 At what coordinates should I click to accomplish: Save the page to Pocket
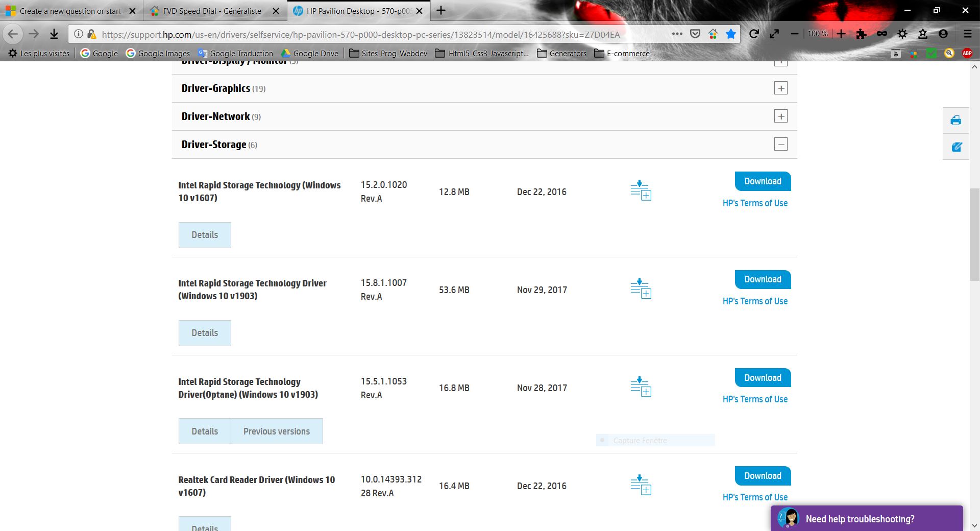click(695, 34)
